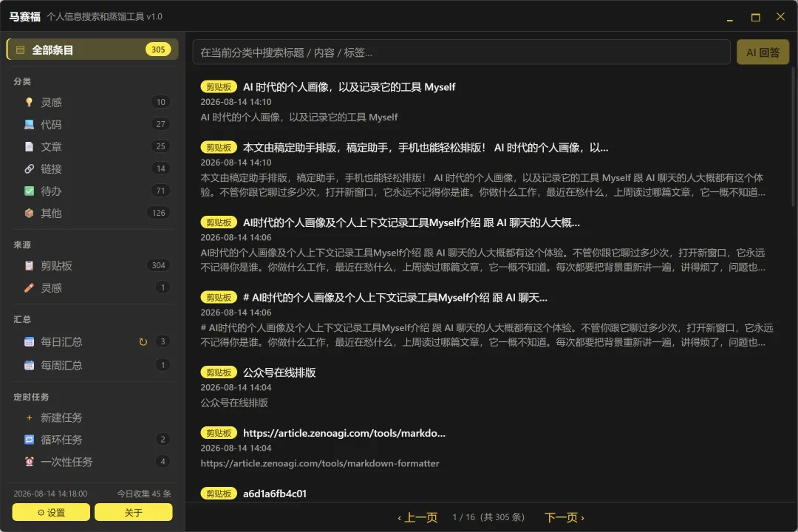The width and height of the screenshot is (798, 532).
Task: Go to 上一页 previous page
Action: tap(417, 517)
